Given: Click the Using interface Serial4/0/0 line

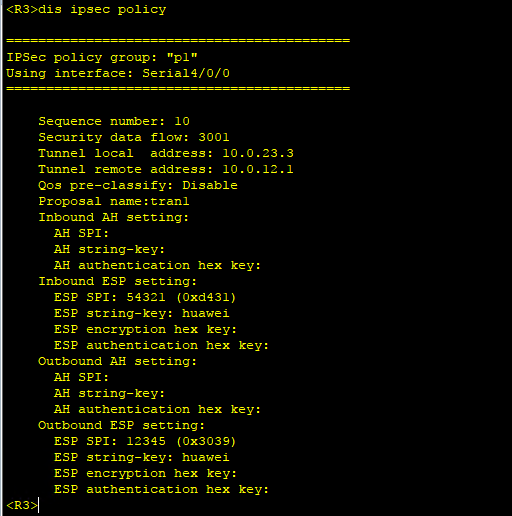Looking at the screenshot, I should (x=118, y=73).
